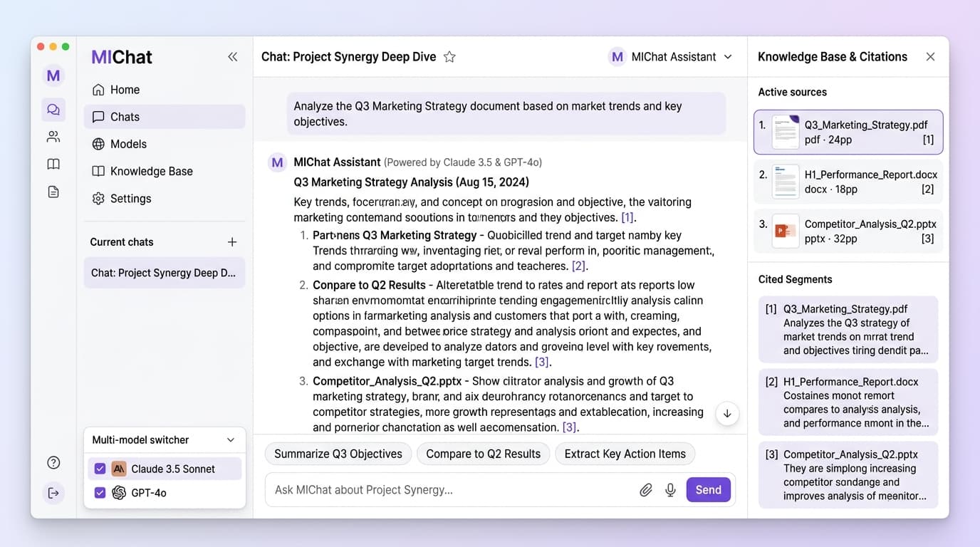Click citation [1] in the intro paragraph
Screen dimensions: 980x547
pos(627,218)
